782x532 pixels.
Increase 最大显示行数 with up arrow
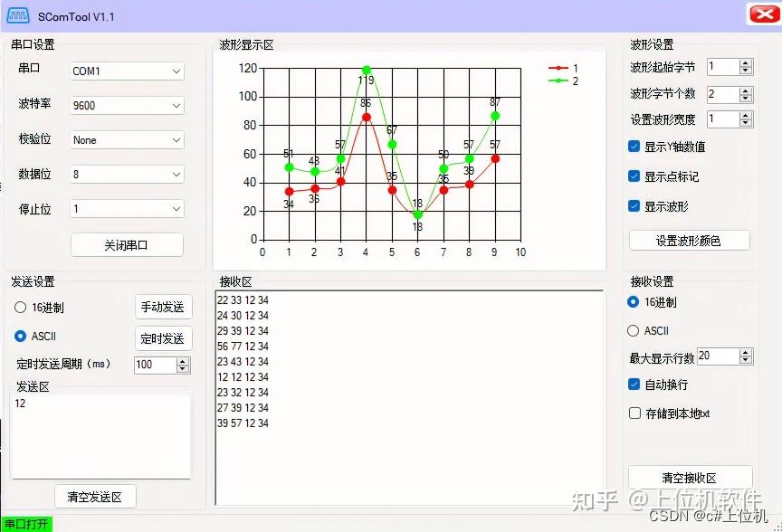pyautogui.click(x=746, y=353)
